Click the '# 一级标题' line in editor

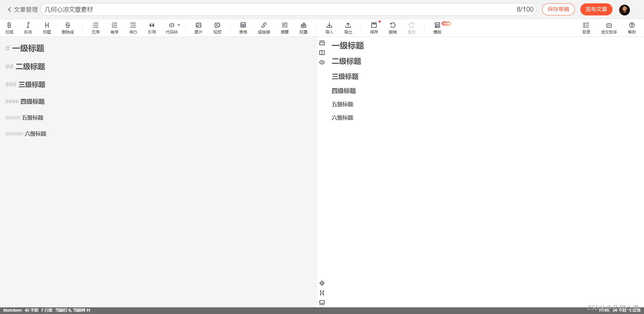(x=25, y=48)
